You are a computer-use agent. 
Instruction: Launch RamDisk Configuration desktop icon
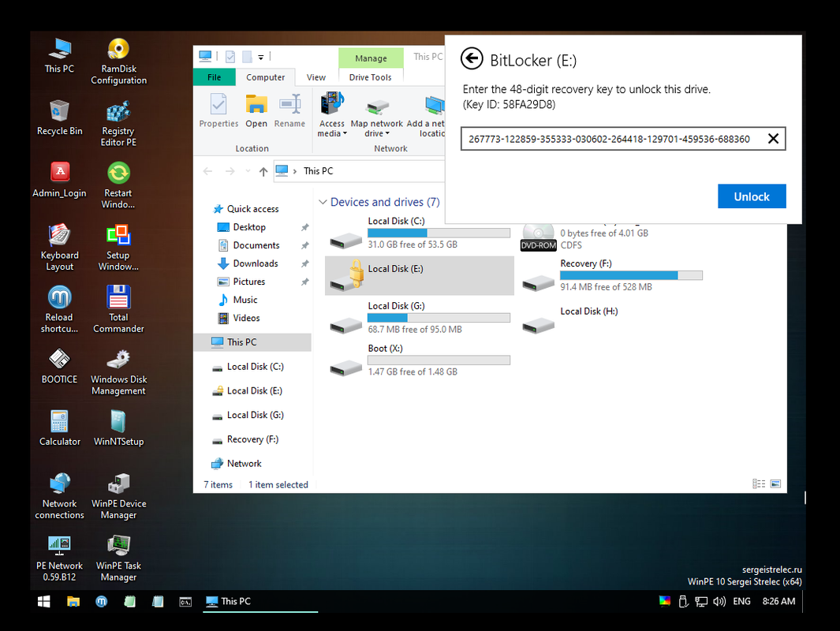click(118, 61)
